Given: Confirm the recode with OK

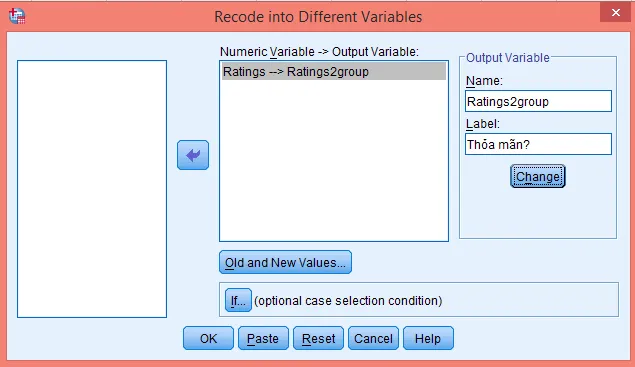Looking at the screenshot, I should [208, 338].
